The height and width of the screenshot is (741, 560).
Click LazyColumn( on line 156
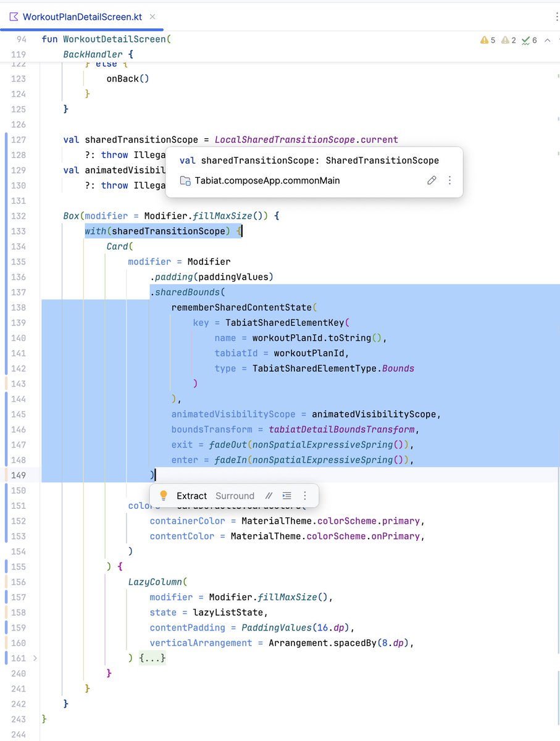[x=157, y=582]
